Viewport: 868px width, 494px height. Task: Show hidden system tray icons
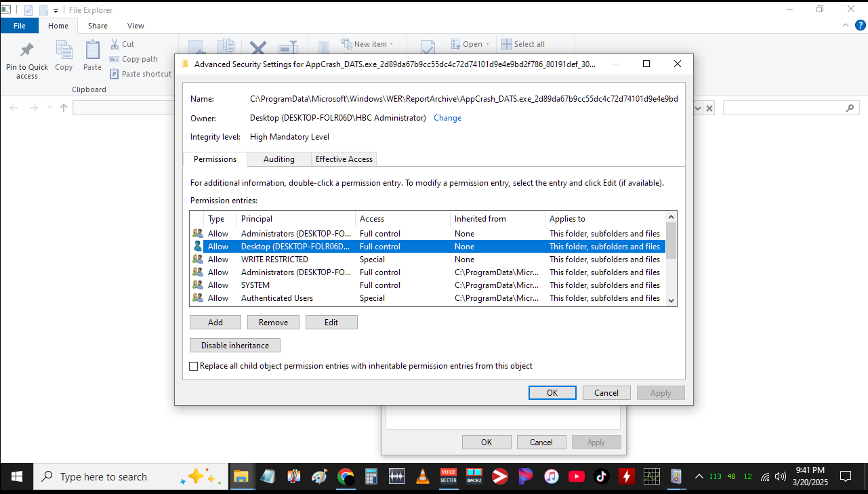(x=699, y=476)
